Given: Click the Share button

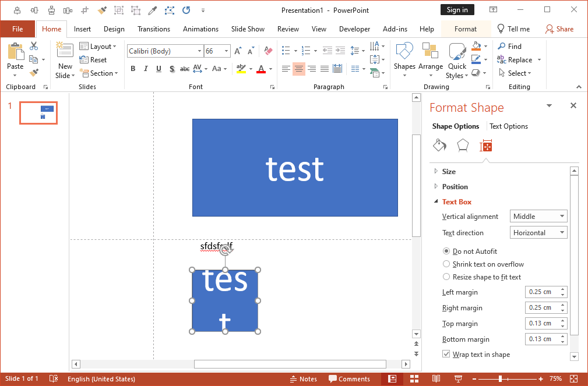Looking at the screenshot, I should [559, 29].
